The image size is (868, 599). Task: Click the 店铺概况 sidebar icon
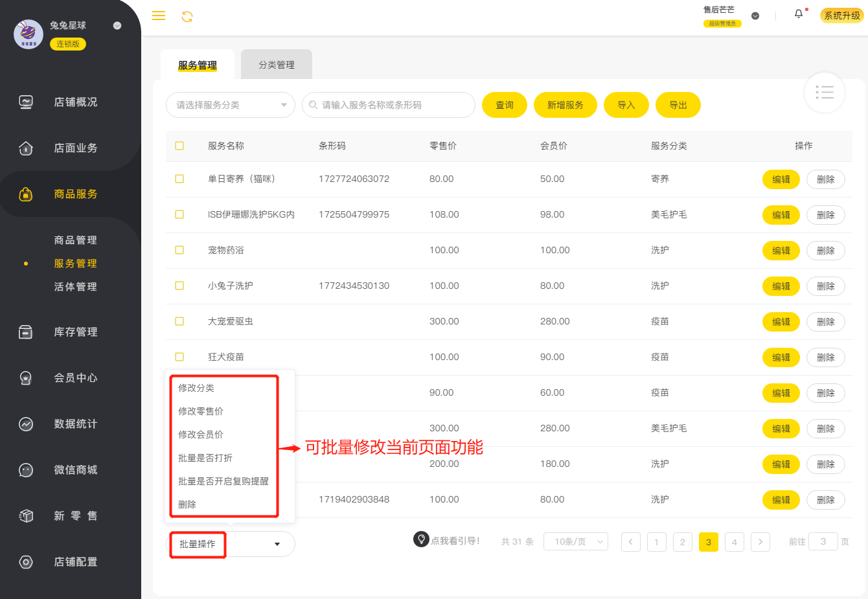point(26,102)
